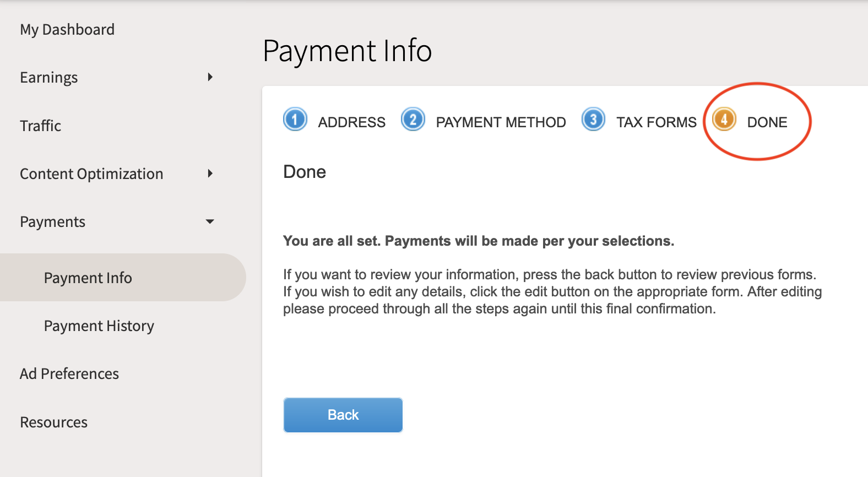Click the DONE step label
Screen dimensions: 868x477
(x=767, y=122)
